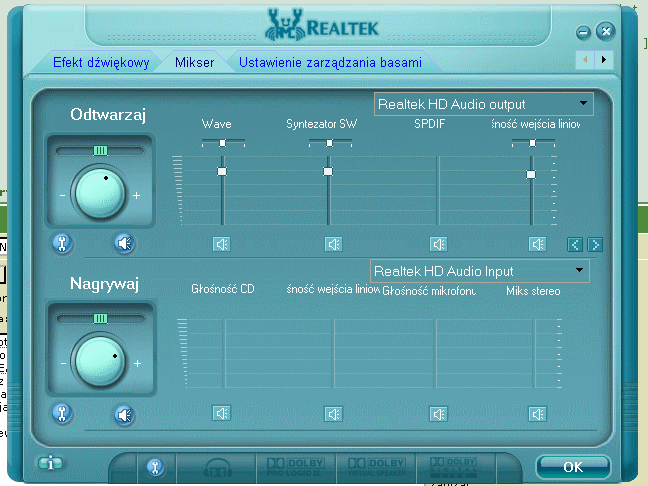Mute the Głośność CD recording channel

222,413
